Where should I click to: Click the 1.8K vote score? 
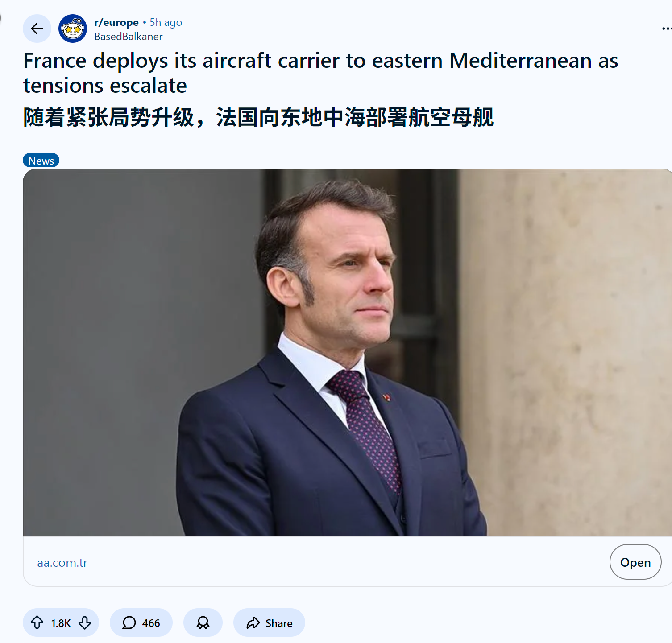(x=61, y=623)
